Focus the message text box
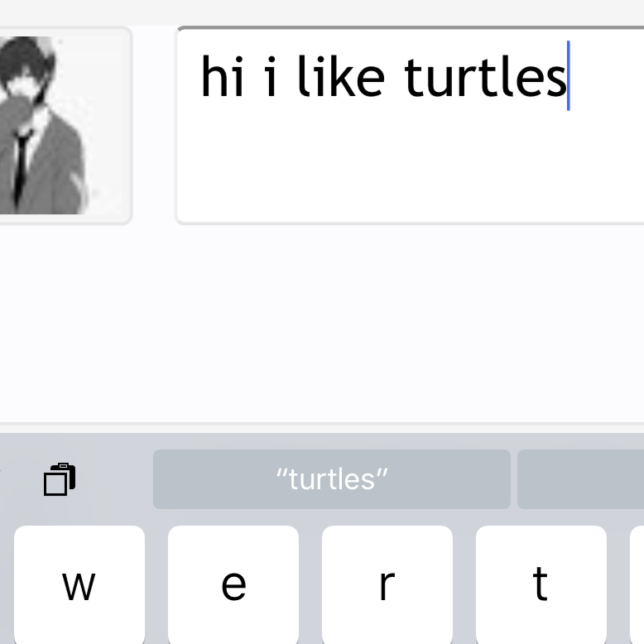The height and width of the screenshot is (644, 644). [x=410, y=125]
